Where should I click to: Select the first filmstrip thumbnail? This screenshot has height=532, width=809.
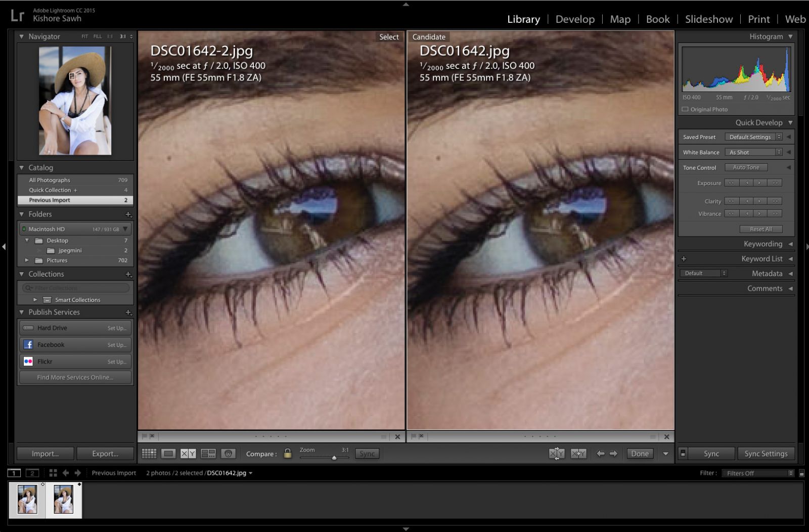[27, 499]
